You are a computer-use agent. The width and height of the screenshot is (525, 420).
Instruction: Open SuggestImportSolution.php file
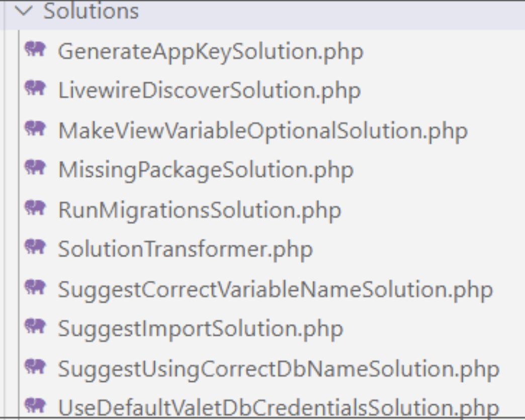(x=200, y=329)
